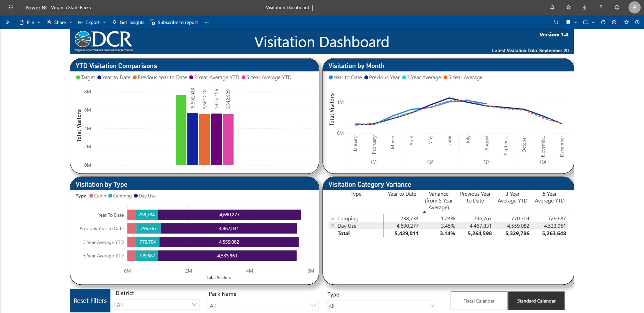Click Subscribe to report
Viewport: 644px width, 313px height.
174,22
